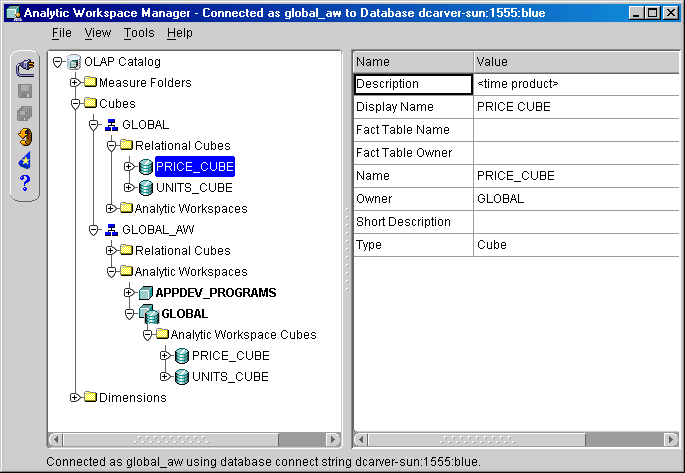Expand the Measure Folders node
Image resolution: width=685 pixels, height=473 pixels.
pos(75,82)
